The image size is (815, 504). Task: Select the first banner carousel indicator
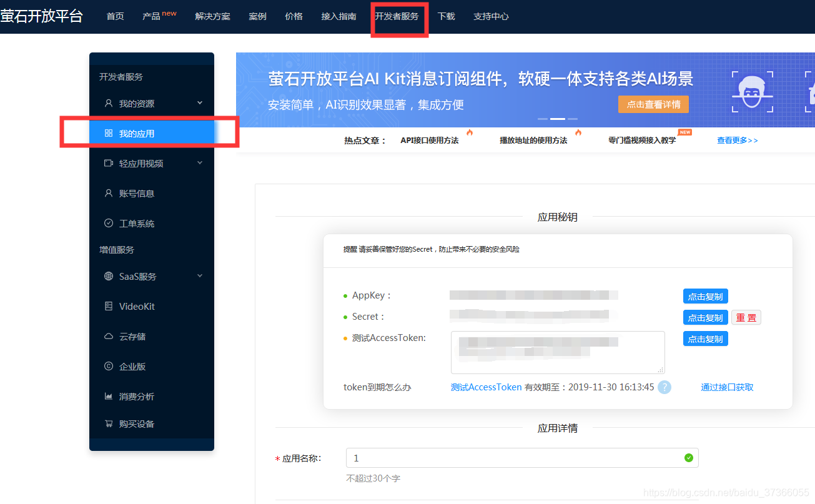(x=543, y=119)
